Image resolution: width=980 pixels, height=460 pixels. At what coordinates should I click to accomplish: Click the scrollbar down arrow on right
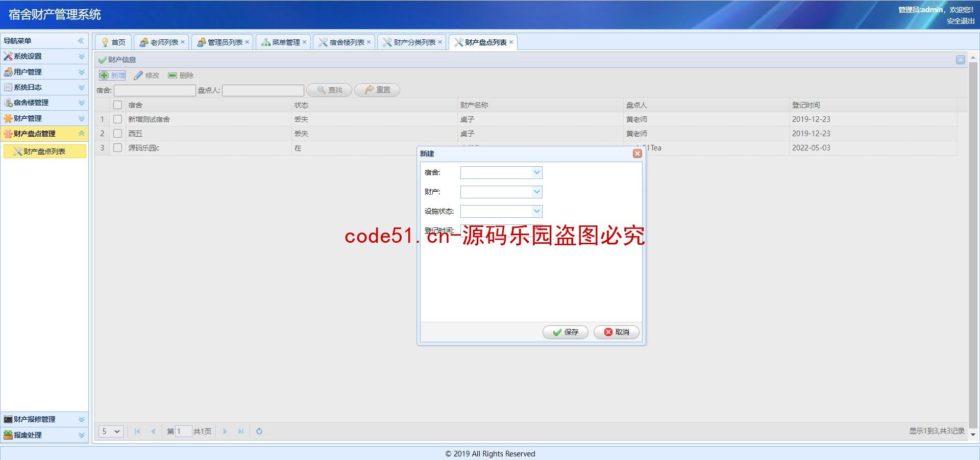(x=973, y=435)
